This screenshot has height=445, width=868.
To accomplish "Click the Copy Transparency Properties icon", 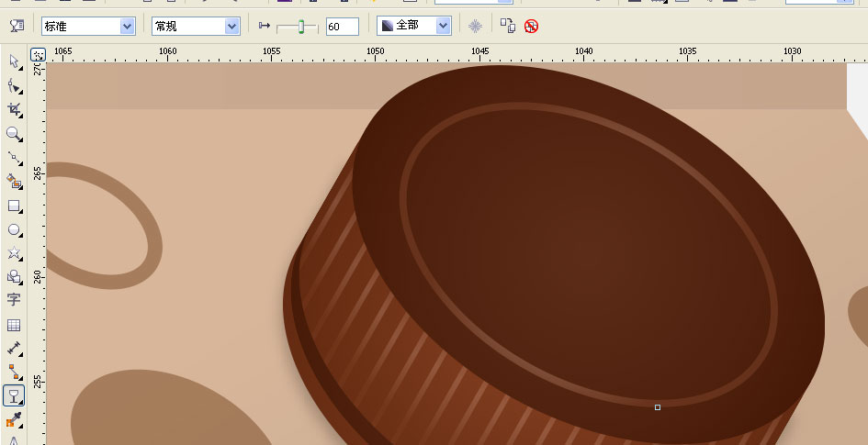I will pyautogui.click(x=508, y=26).
